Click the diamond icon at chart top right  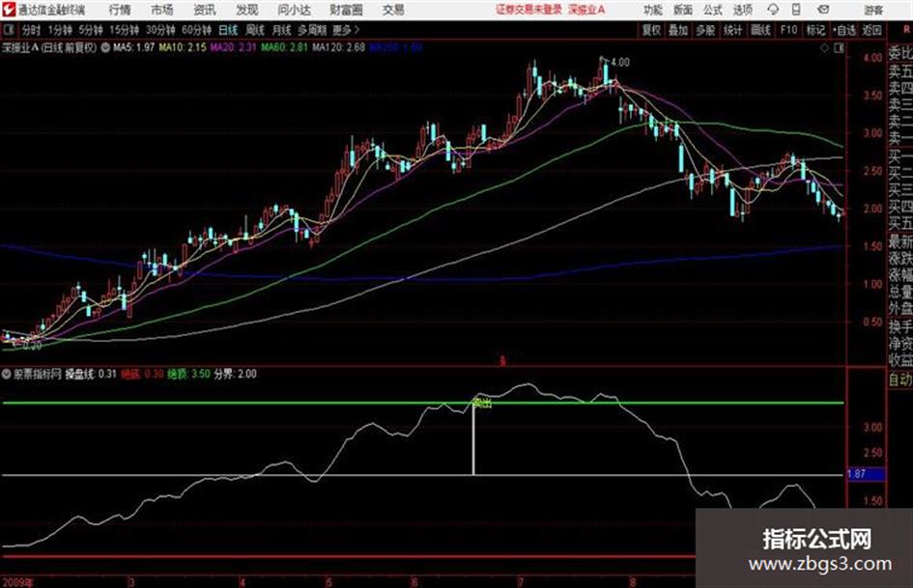point(824,48)
